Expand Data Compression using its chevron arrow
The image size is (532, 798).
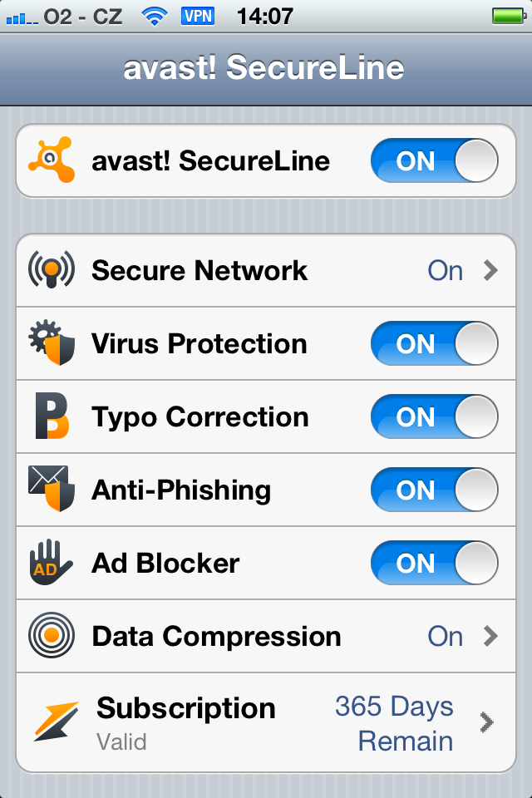(490, 636)
